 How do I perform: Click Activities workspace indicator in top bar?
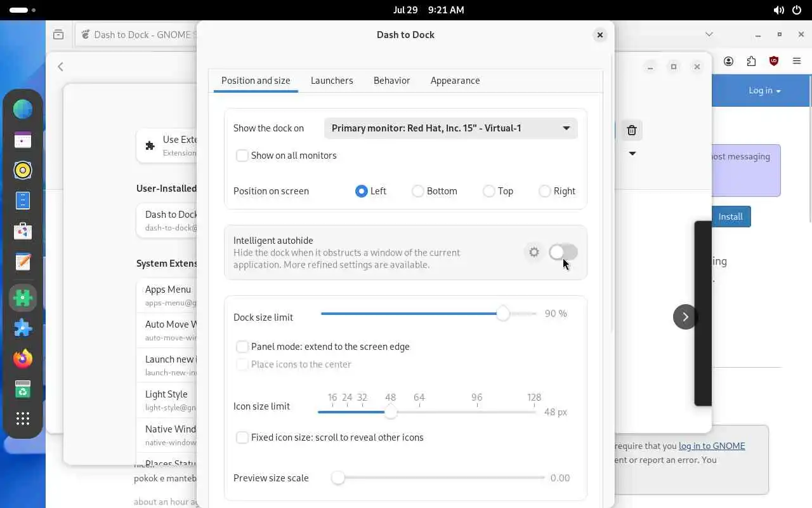23,10
